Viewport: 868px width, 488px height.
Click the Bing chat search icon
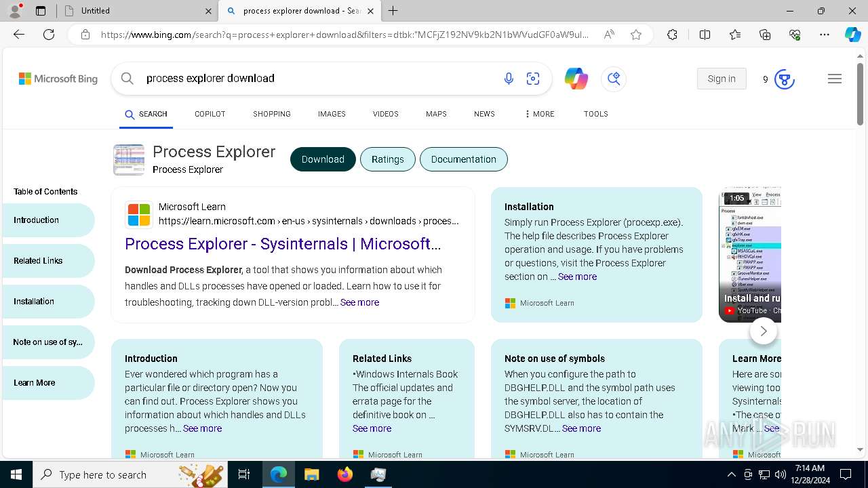point(614,79)
